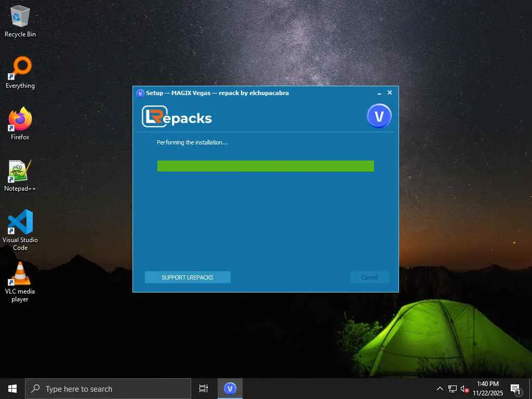Screen dimensions: 532x399
Task: Select the Firefox desktop shortcut
Action: 20,124
